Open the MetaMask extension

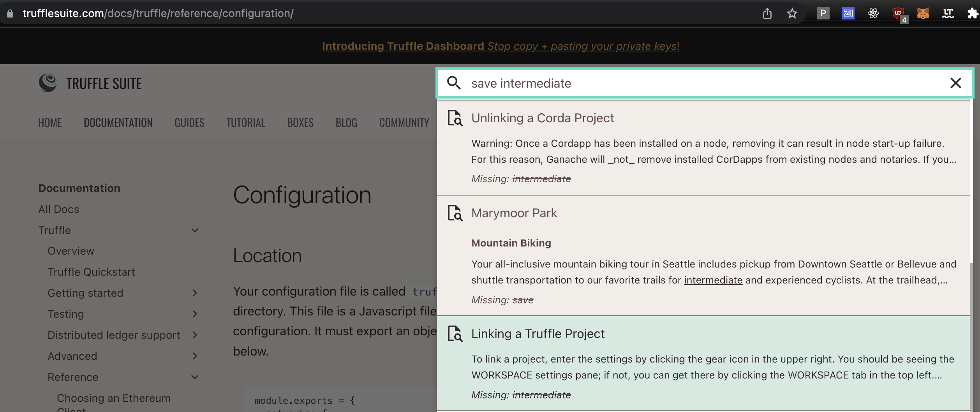923,13
